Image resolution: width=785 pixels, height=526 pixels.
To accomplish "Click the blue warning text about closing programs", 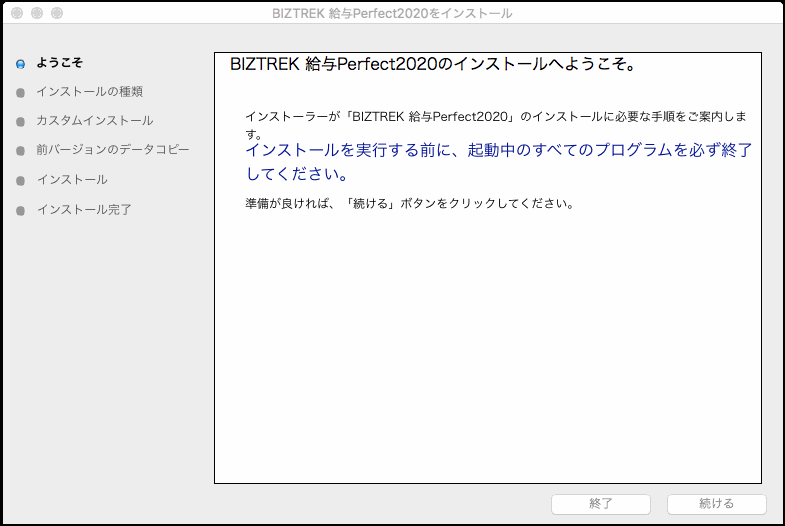I will tap(498, 162).
